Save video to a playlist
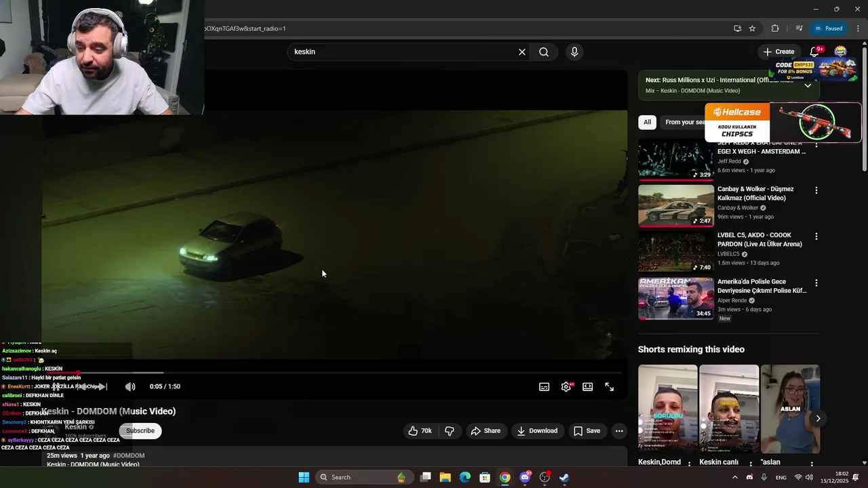Image resolution: width=868 pixels, height=488 pixels. 587,430
